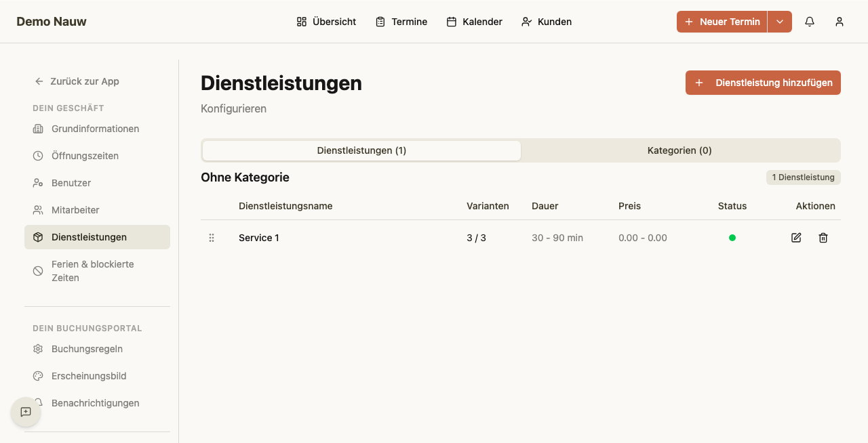Click the 1 Dienstleistung count badge
The width and height of the screenshot is (868, 443).
804,177
